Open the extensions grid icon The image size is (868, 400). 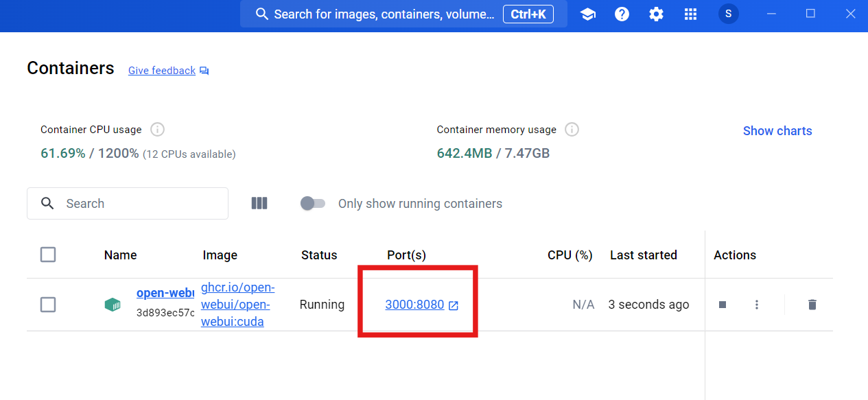[x=691, y=14]
